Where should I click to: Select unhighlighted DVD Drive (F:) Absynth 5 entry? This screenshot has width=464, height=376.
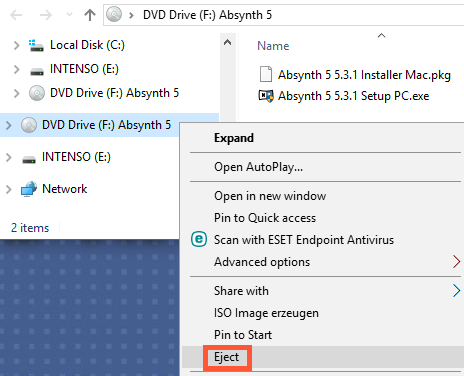[114, 93]
